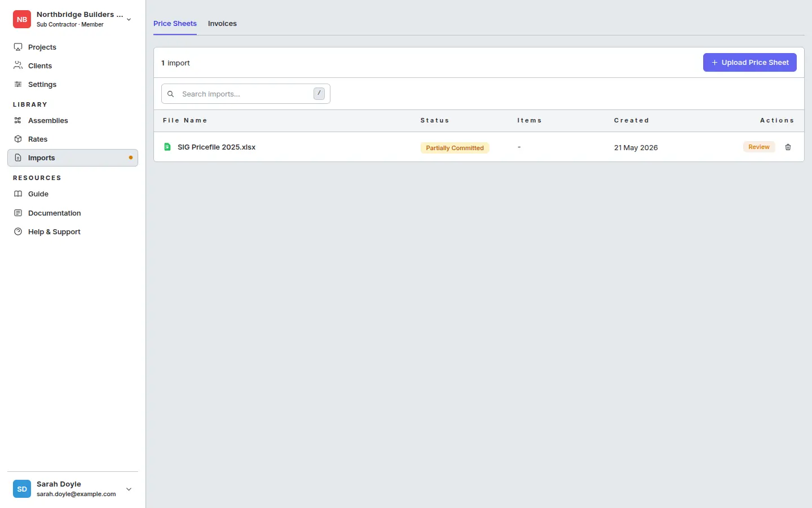Click the Partially Committed status badge

click(x=455, y=148)
